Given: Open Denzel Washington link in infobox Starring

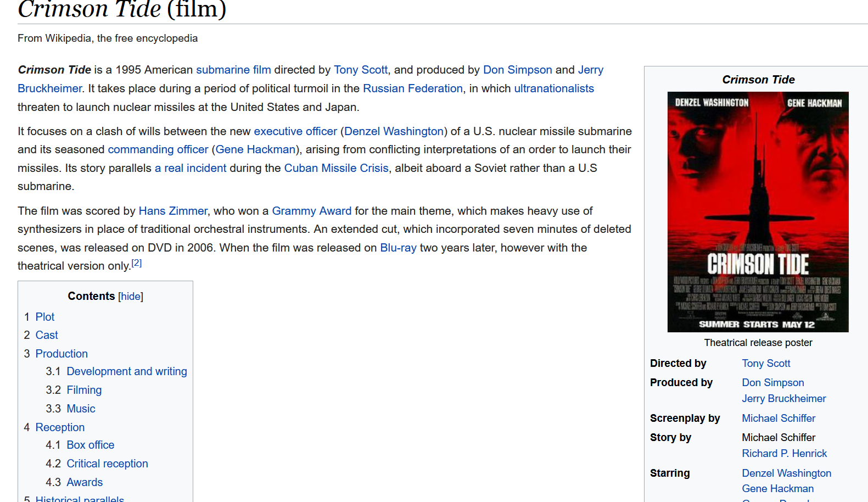Looking at the screenshot, I should [x=786, y=473].
